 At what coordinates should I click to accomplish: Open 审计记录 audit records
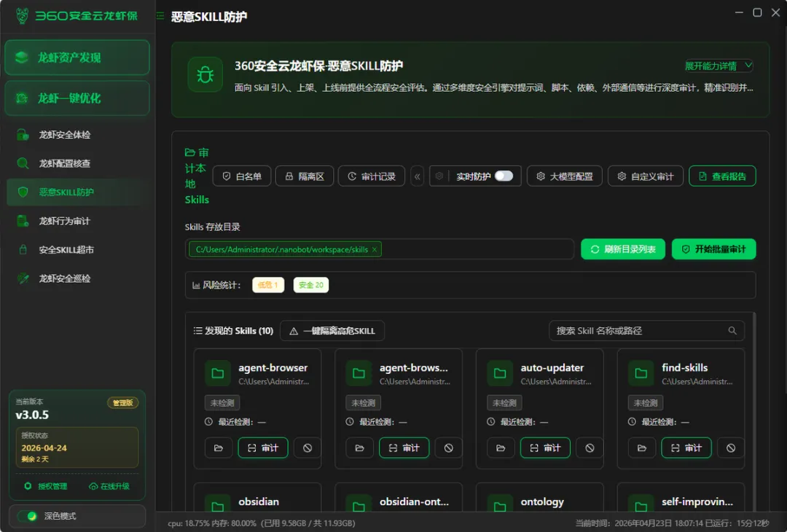point(372,176)
